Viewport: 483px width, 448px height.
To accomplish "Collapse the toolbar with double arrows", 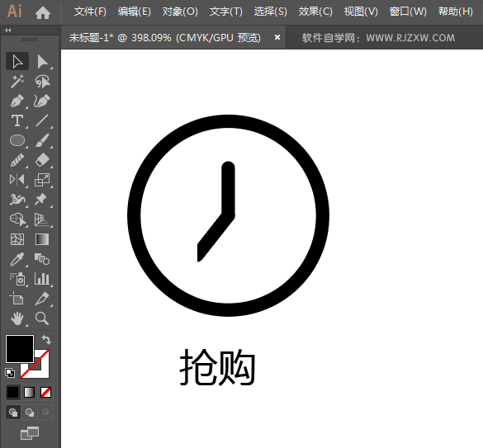I will (x=8, y=31).
